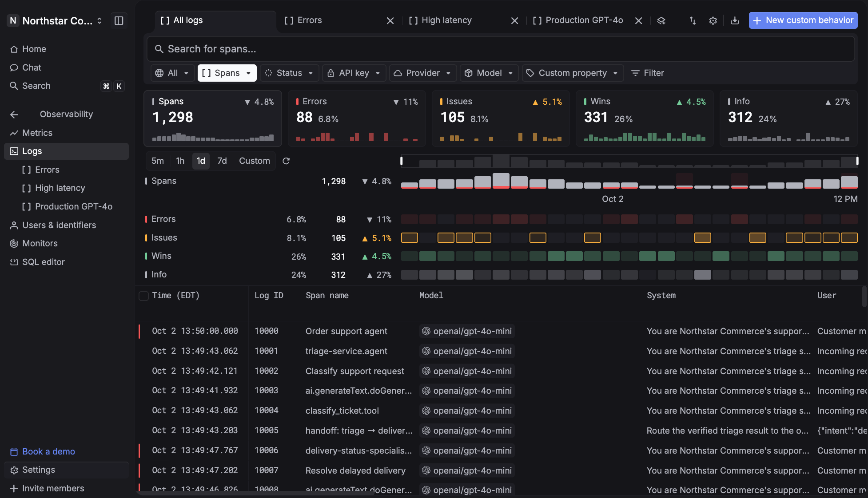Click in the Search for spans field
The height and width of the screenshot is (498, 868).
click(501, 49)
